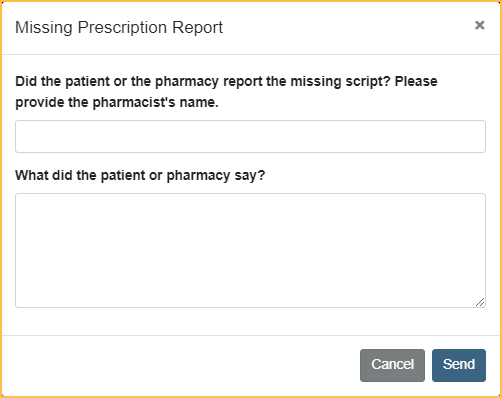Screen dimensions: 502x398
Task: Focus the 'What did the patient say' textarea
Action: click(250, 250)
